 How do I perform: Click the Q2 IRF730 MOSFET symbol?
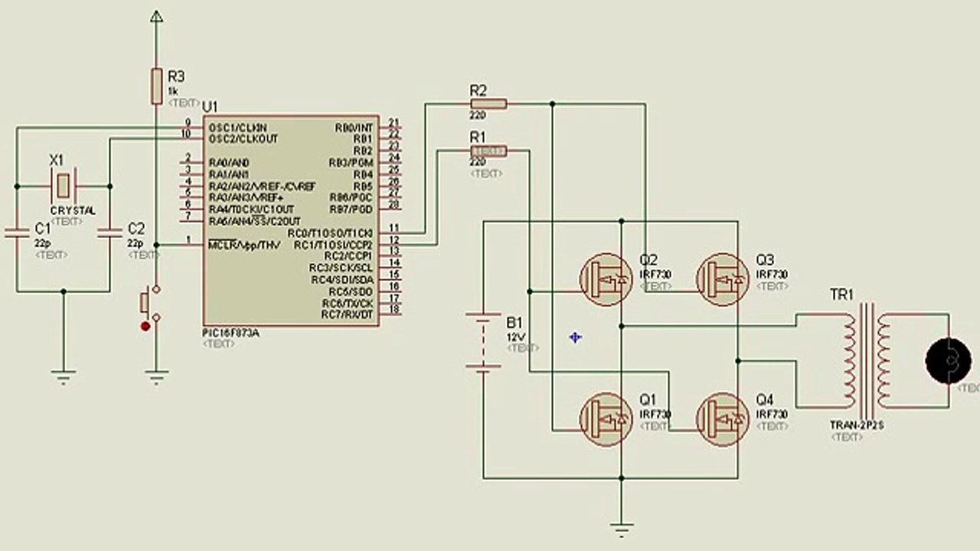pyautogui.click(x=606, y=281)
